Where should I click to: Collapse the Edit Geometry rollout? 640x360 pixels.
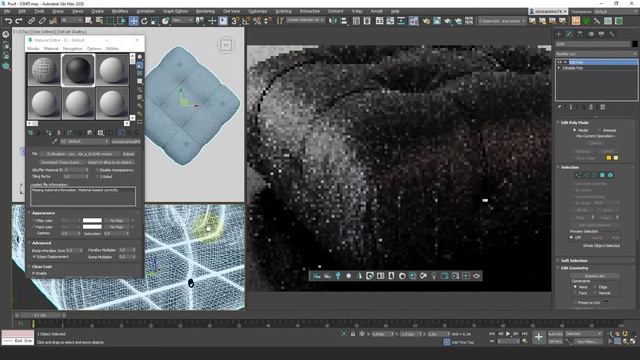coord(574,268)
